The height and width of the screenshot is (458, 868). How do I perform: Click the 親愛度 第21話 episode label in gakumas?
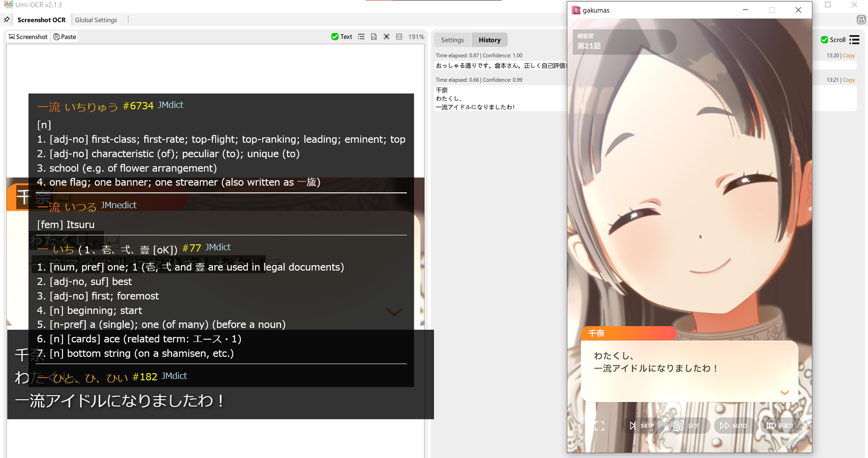[x=624, y=42]
